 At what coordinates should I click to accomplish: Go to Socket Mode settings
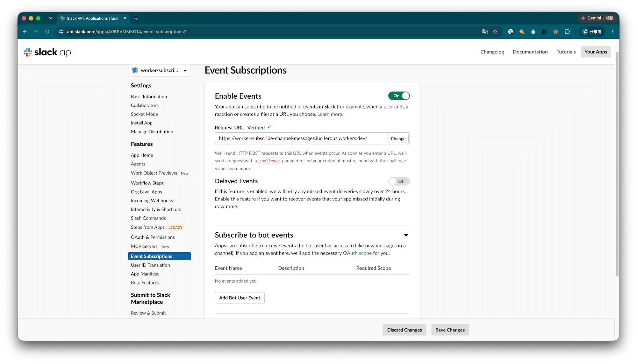pyautogui.click(x=144, y=114)
